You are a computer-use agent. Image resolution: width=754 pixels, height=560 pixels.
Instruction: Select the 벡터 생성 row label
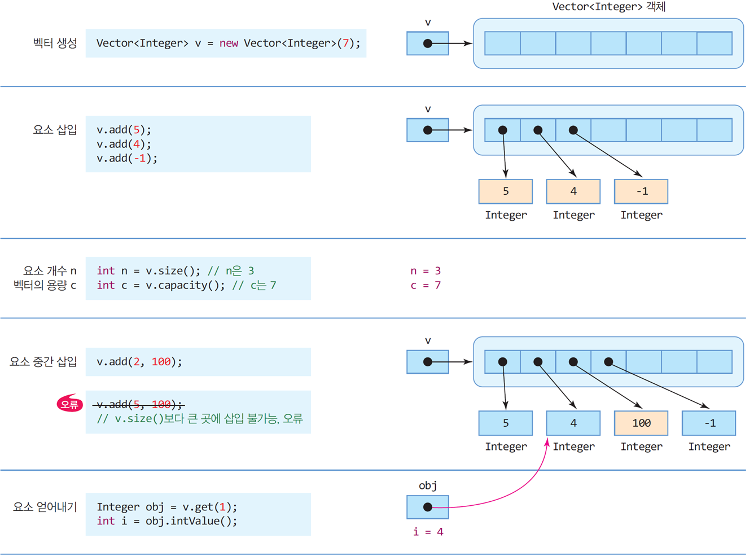pyautogui.click(x=55, y=43)
